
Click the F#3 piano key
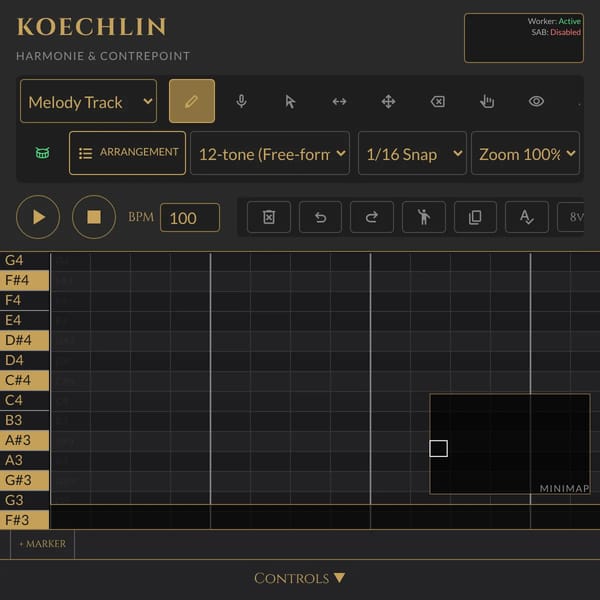click(x=24, y=520)
